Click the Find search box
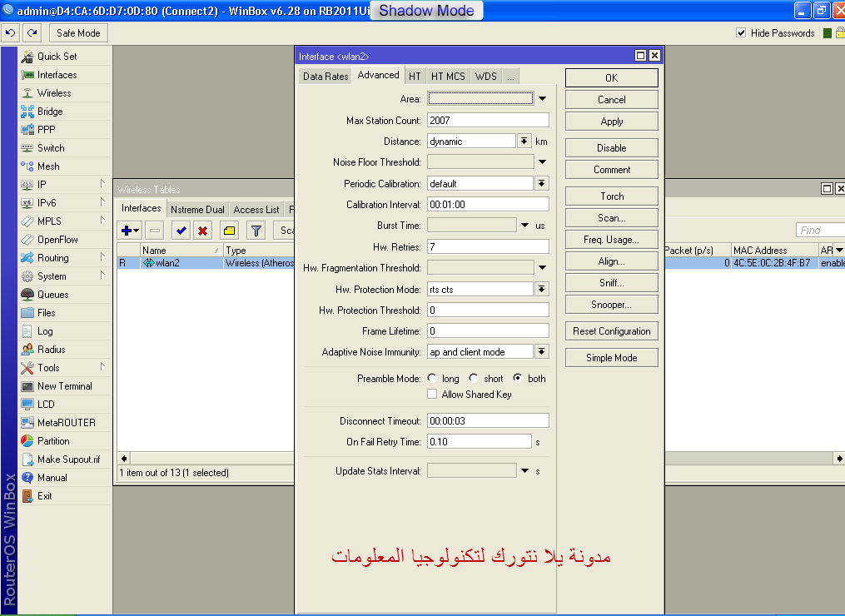 click(x=820, y=230)
